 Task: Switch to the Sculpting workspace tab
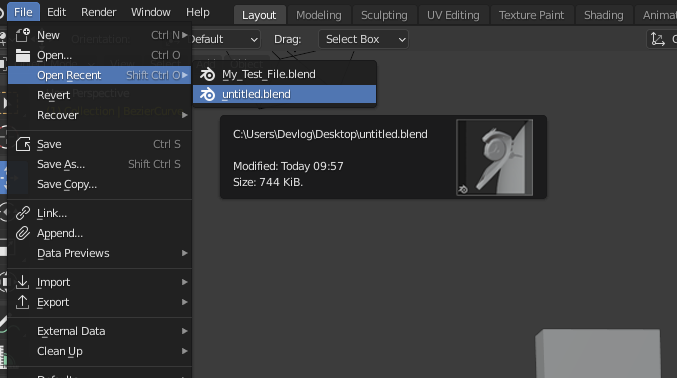[x=384, y=15]
